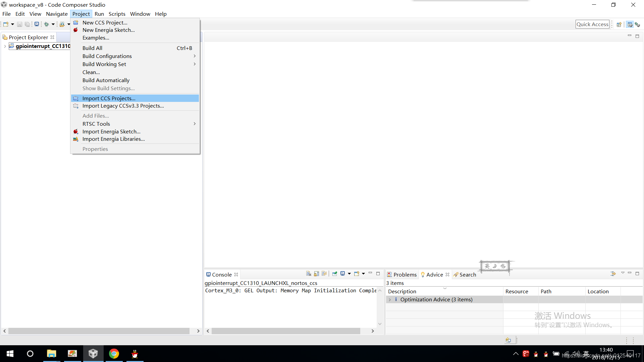Open the Windows Start menu
Image resolution: width=644 pixels, height=362 pixels.
click(x=10, y=354)
